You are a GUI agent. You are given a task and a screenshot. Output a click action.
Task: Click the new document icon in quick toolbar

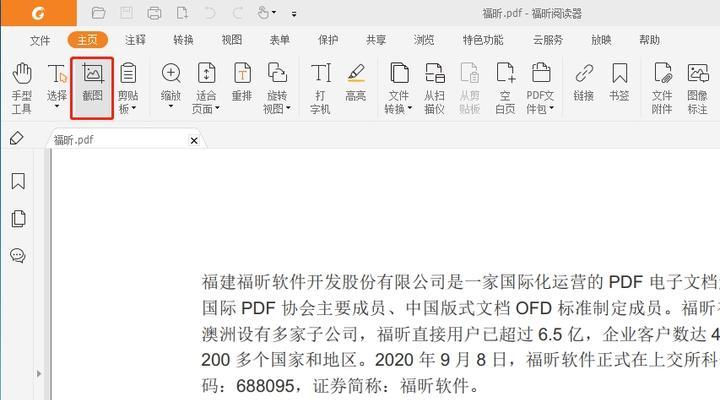pos(182,13)
